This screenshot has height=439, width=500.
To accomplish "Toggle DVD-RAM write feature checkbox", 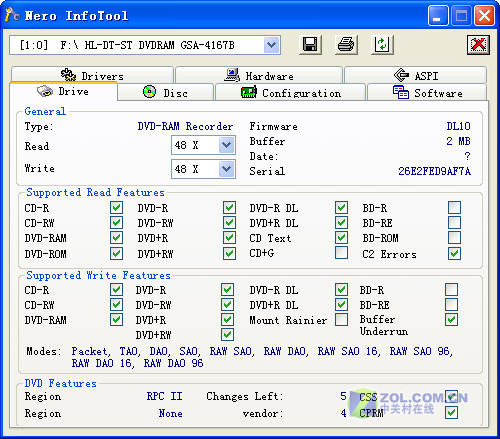I will click(x=116, y=319).
